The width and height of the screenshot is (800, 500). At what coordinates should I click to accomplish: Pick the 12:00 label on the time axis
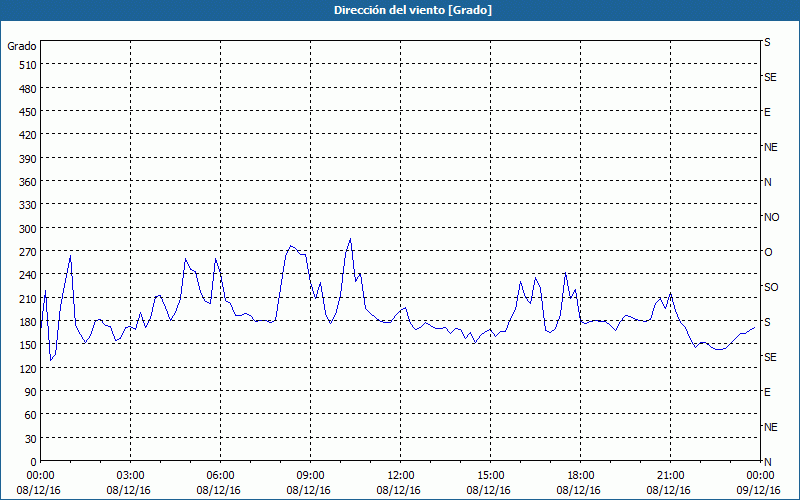click(401, 476)
